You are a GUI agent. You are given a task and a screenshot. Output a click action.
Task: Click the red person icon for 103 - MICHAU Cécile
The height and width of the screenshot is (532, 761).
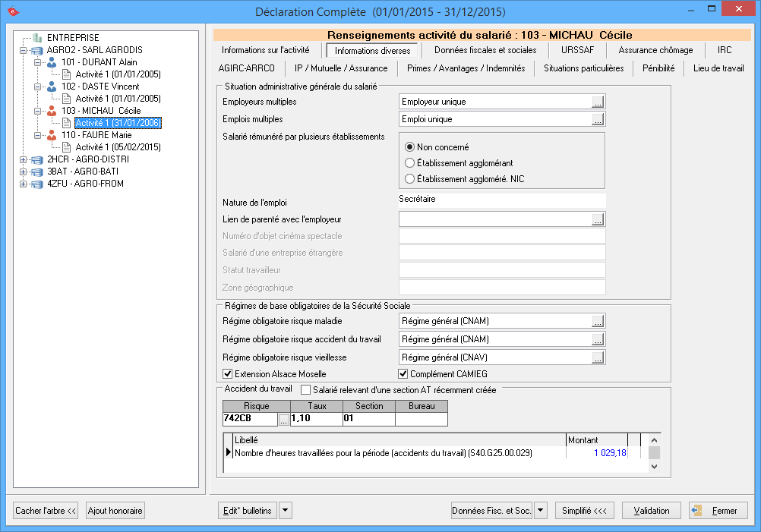[52, 111]
